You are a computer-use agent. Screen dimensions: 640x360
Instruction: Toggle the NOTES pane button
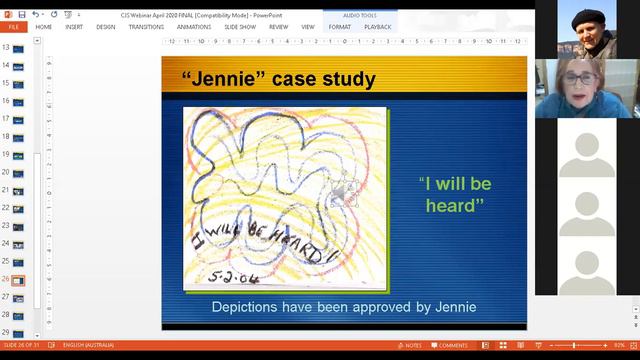(410, 345)
